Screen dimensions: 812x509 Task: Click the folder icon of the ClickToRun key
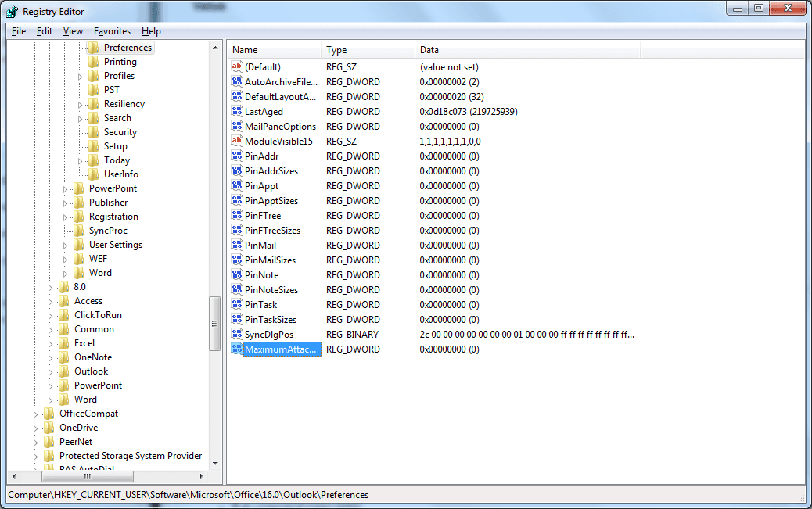(x=63, y=315)
